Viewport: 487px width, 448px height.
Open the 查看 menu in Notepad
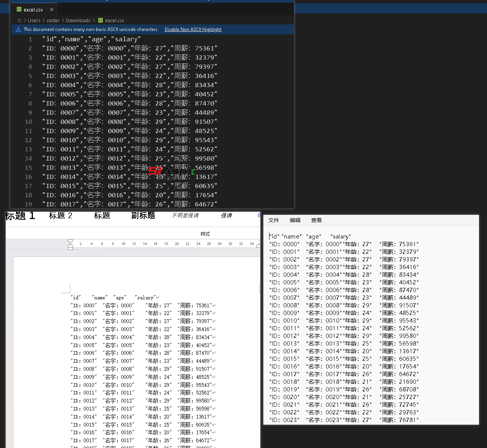click(316, 220)
